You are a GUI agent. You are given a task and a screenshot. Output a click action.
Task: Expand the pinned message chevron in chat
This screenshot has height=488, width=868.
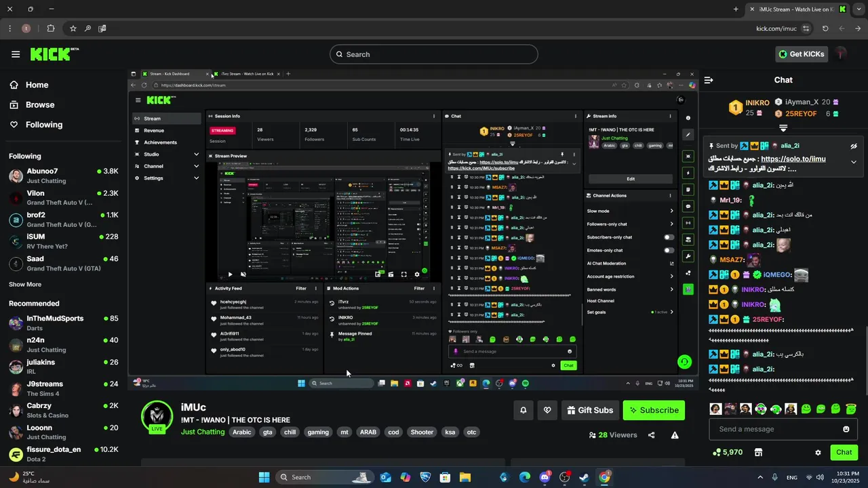click(854, 162)
